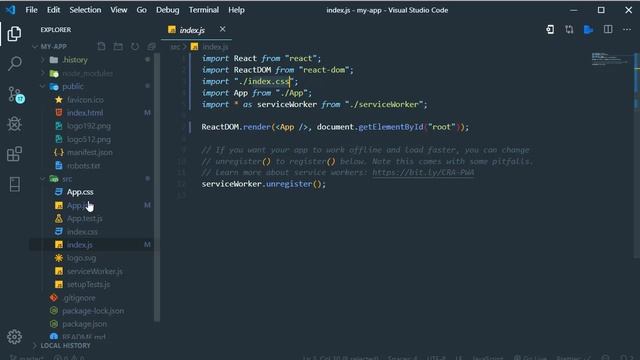640x360 pixels.
Task: Open robots.txt file
Action: [x=84, y=166]
